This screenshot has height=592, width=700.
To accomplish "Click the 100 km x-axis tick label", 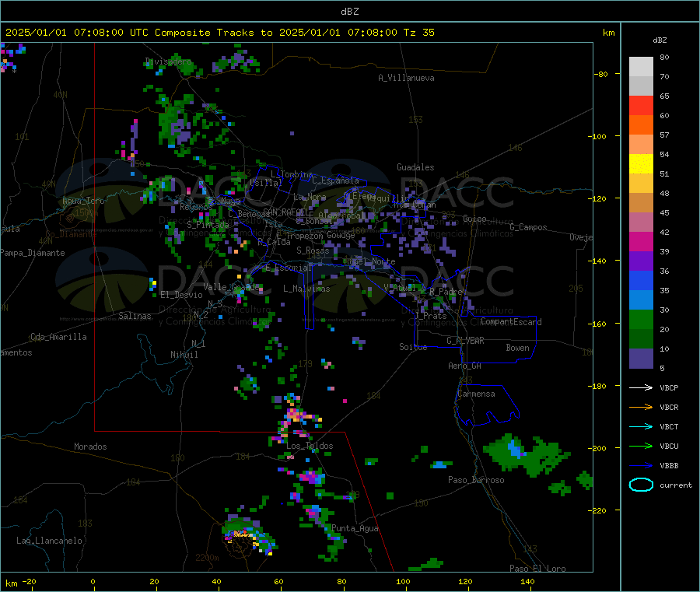I will [x=403, y=581].
